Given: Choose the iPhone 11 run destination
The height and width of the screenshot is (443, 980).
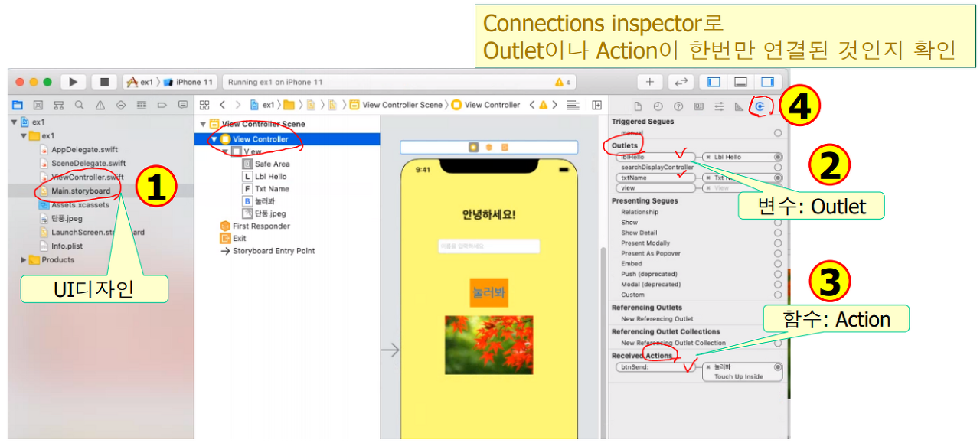Looking at the screenshot, I should point(188,82).
